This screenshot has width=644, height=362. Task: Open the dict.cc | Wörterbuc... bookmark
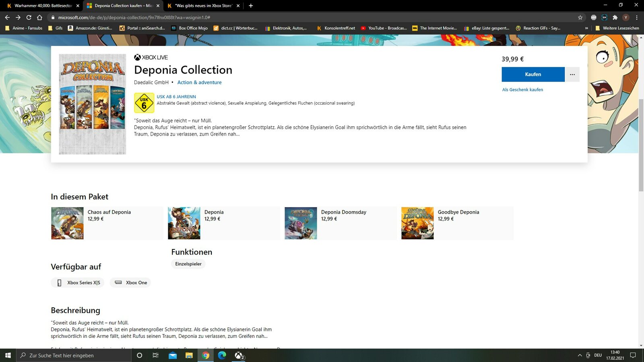pos(235,28)
